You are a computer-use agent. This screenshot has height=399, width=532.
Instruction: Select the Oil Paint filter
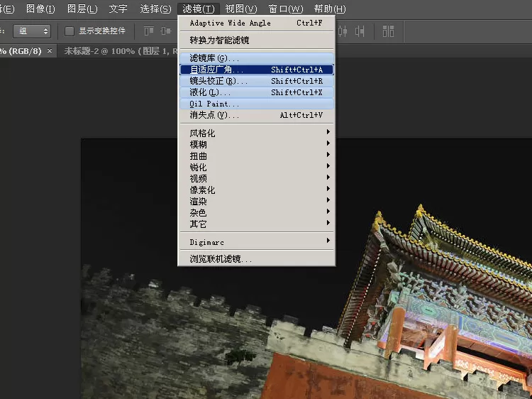coord(256,104)
